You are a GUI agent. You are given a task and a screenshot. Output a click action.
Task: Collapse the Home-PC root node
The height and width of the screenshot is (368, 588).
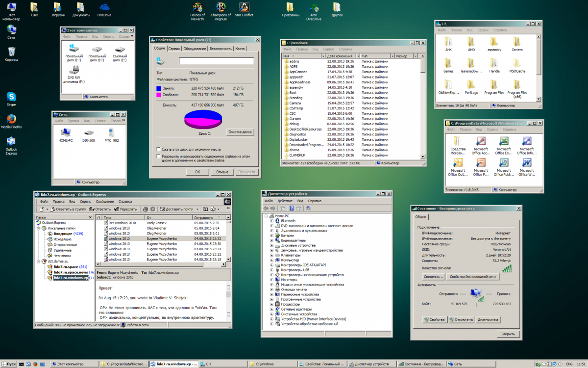[x=267, y=216]
